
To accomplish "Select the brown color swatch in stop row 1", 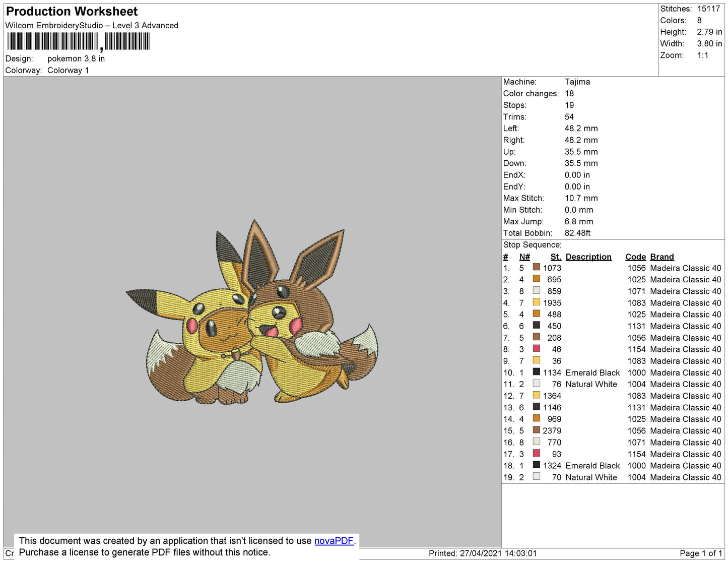I will pyautogui.click(x=537, y=267).
